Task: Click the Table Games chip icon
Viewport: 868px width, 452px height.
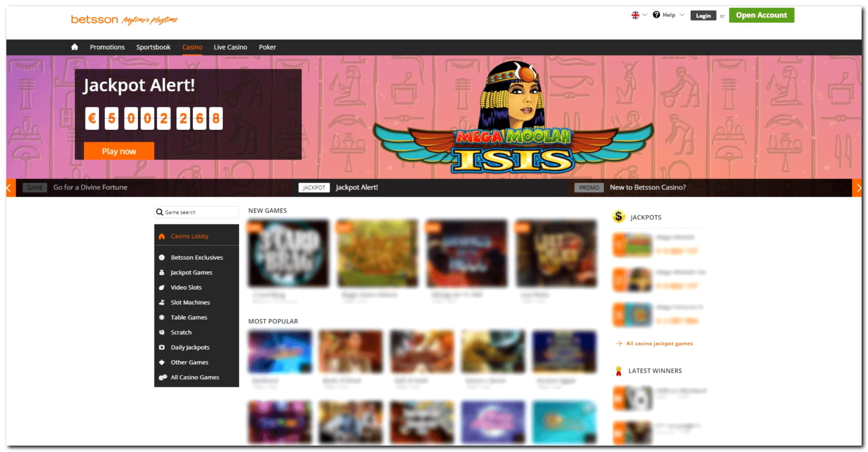Action: (x=162, y=317)
